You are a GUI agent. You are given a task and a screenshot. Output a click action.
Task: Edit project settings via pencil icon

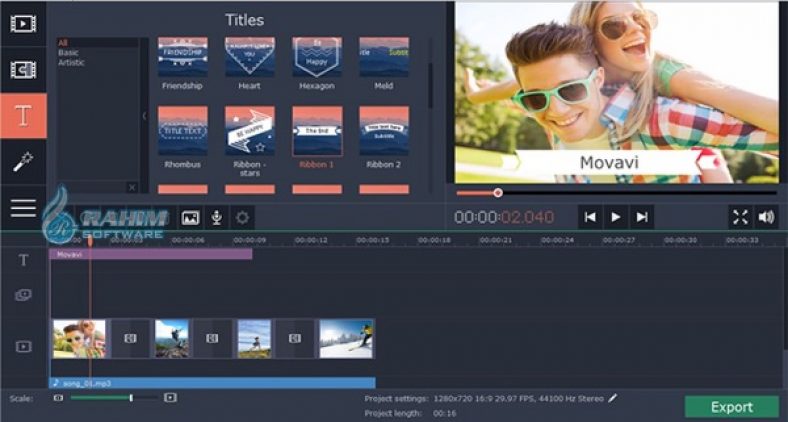[x=613, y=398]
